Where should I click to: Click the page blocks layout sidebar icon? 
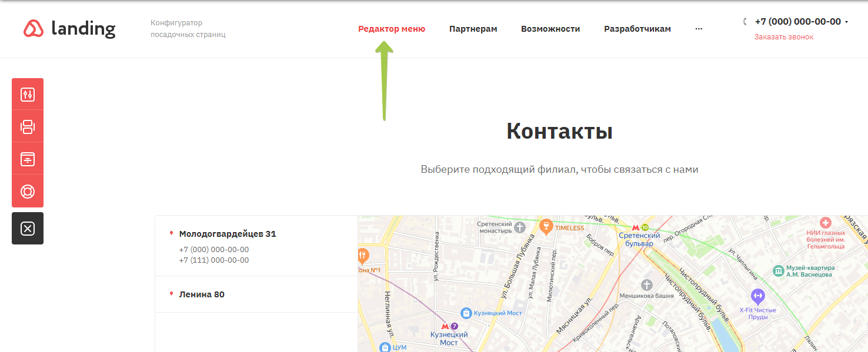point(28,126)
